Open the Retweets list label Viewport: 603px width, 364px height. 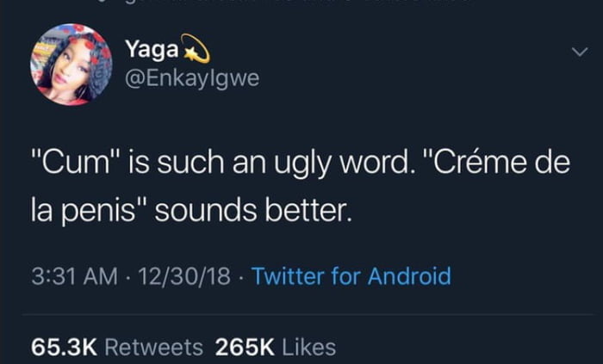pyautogui.click(x=154, y=347)
